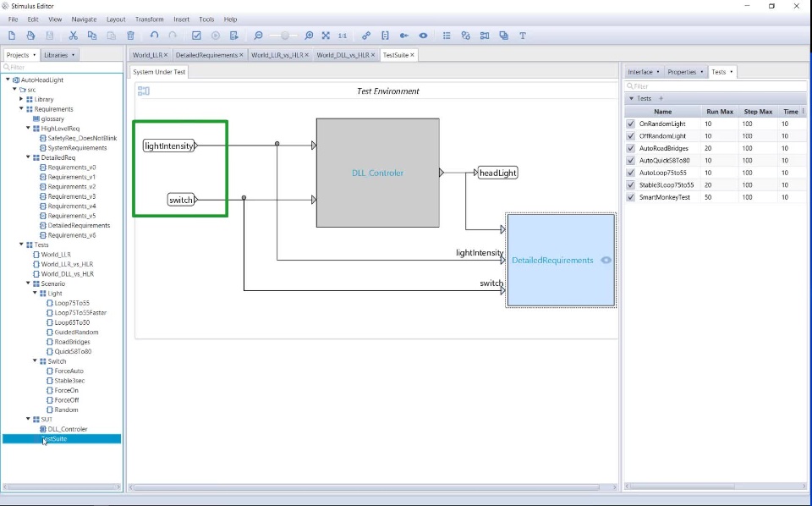Uncheck the SmartMonkeyTest checkbox
The width and height of the screenshot is (812, 506).
(x=630, y=197)
